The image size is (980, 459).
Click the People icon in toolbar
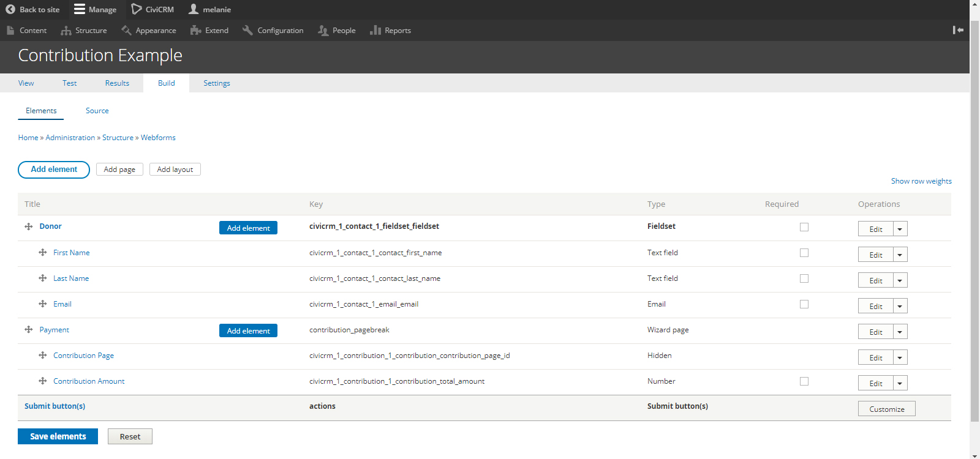click(x=323, y=30)
